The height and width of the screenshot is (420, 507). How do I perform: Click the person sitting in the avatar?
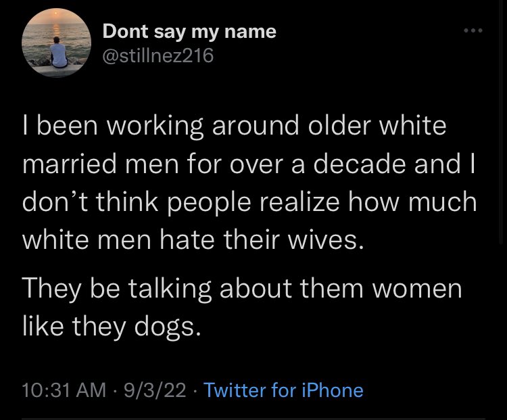[59, 53]
